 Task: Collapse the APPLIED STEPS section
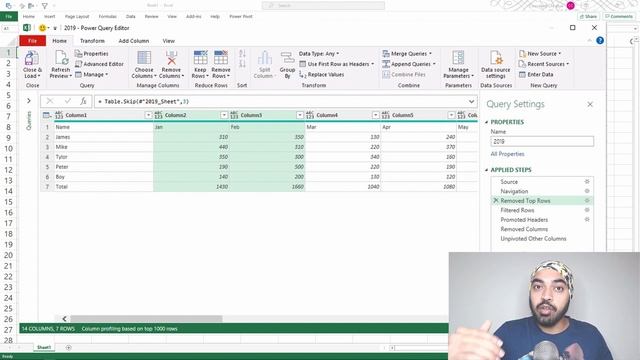487,170
